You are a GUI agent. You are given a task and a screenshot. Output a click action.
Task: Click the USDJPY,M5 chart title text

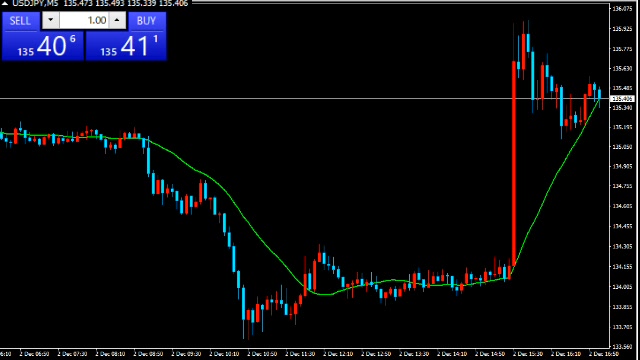click(35, 4)
